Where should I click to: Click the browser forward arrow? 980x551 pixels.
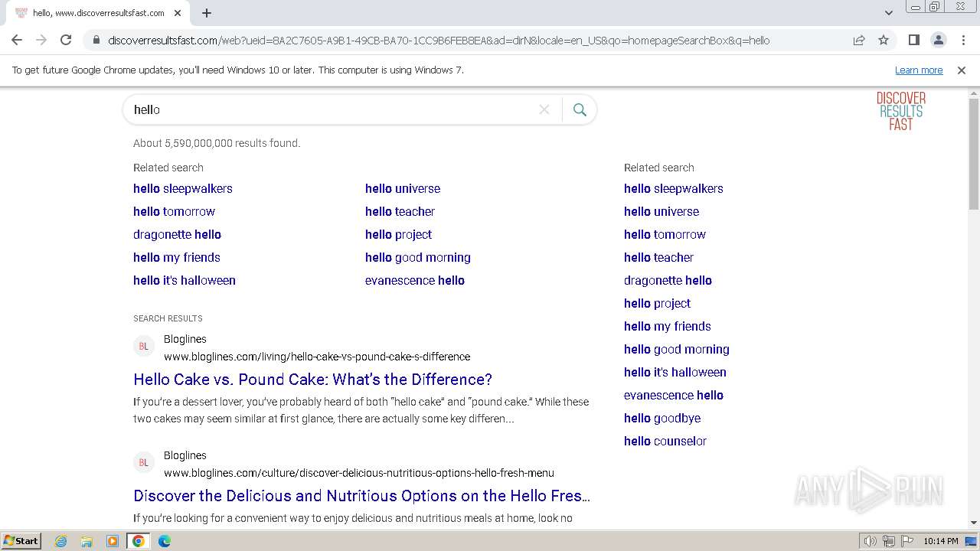(x=41, y=41)
